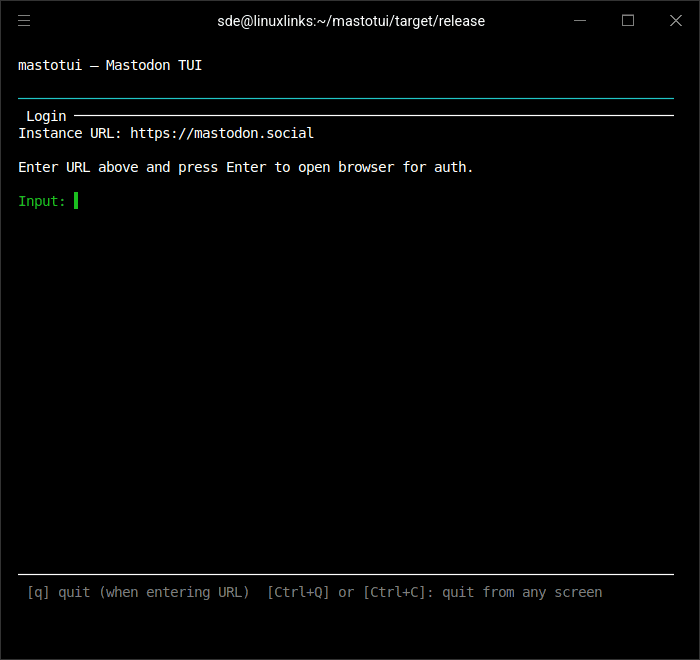The width and height of the screenshot is (700, 660).
Task: Click the mastotui — Mastodon TUI header
Action: [x=110, y=65]
